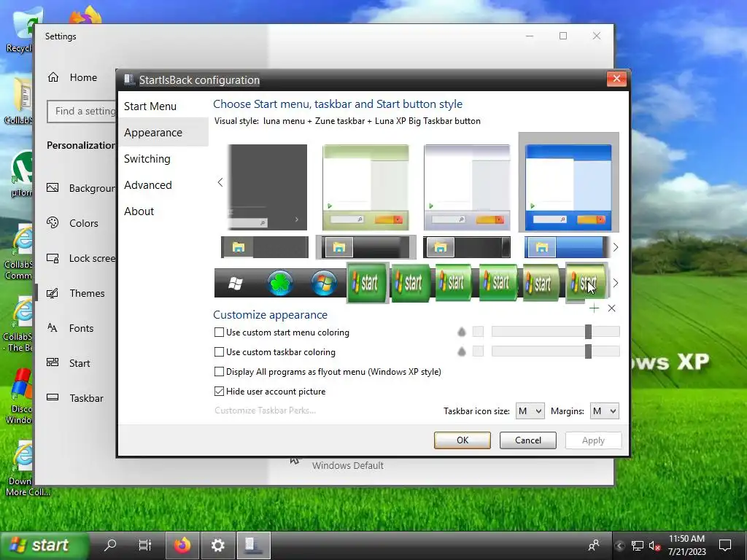
Task: Show hidden tray icons
Action: (619, 545)
